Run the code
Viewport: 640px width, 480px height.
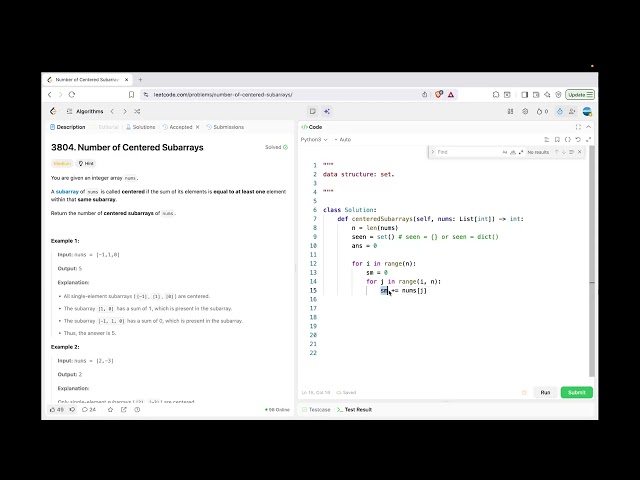545,392
